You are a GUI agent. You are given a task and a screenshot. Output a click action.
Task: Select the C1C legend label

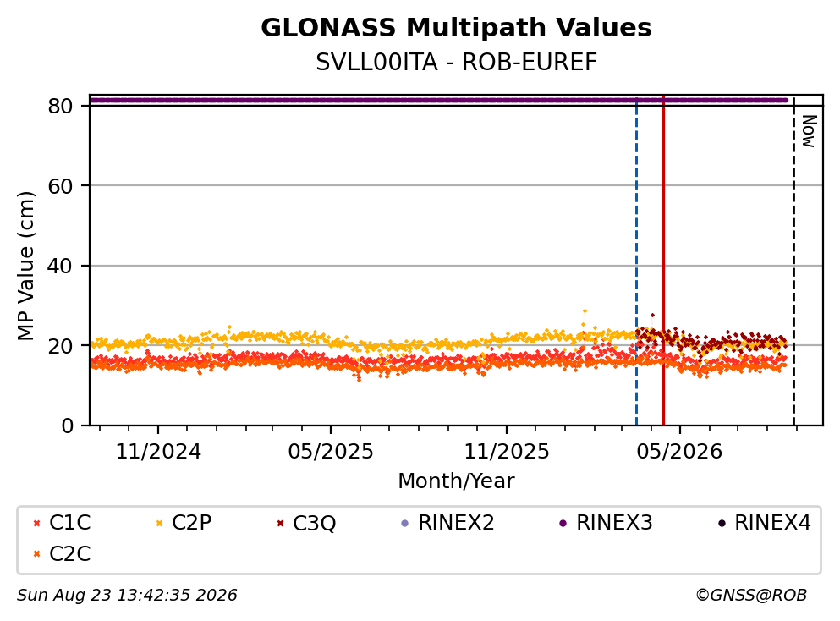[70, 522]
